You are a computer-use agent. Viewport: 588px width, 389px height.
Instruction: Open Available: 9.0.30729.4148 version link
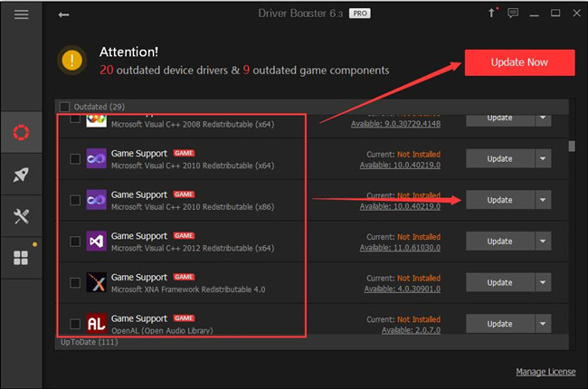[395, 124]
